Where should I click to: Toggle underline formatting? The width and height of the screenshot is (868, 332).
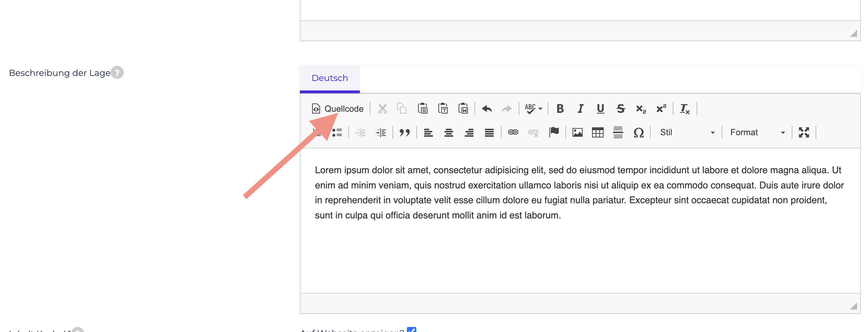[x=600, y=108]
